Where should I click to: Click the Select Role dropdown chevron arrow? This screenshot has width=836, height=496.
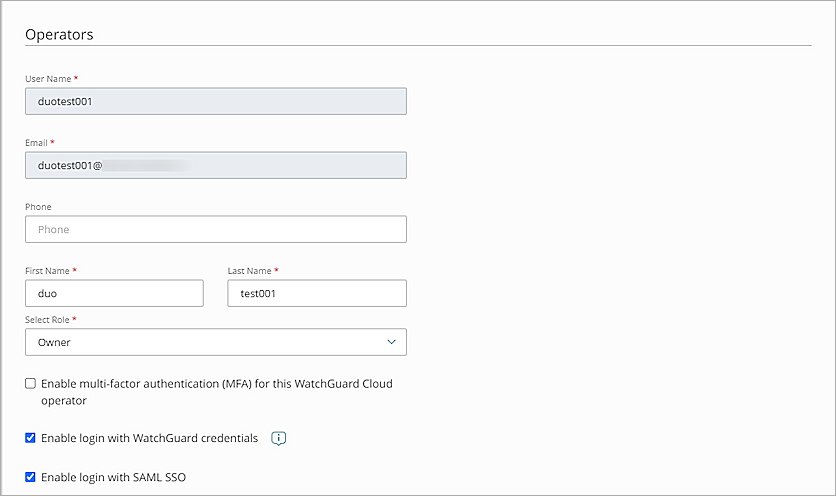pyautogui.click(x=391, y=342)
